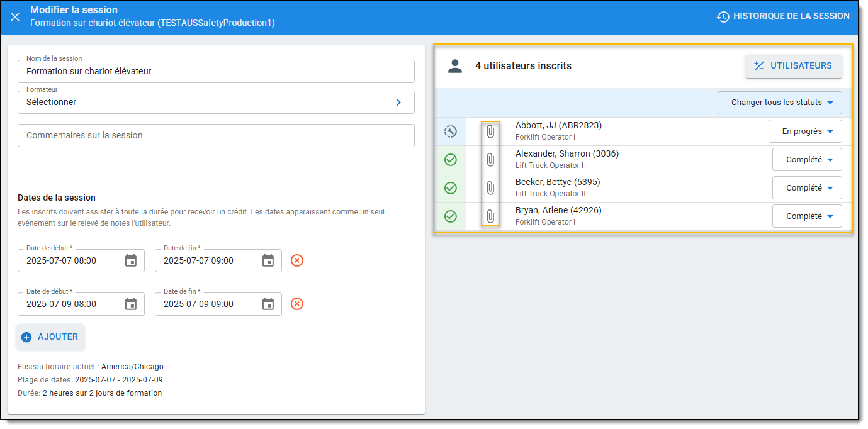Click green completed checkmark for Alexander, Sharron
Image resolution: width=868 pixels, height=429 pixels.
click(451, 160)
